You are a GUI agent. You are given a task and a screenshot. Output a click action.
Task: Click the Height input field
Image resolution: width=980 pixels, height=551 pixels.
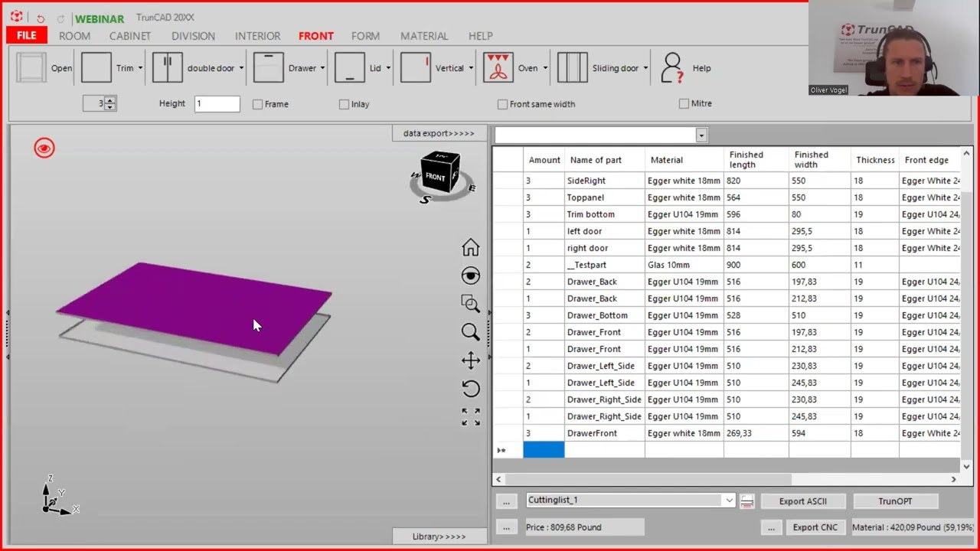(x=217, y=103)
